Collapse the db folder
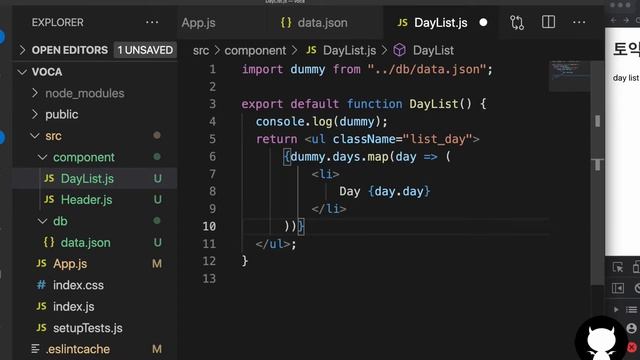The height and width of the screenshot is (360, 640). point(42,221)
